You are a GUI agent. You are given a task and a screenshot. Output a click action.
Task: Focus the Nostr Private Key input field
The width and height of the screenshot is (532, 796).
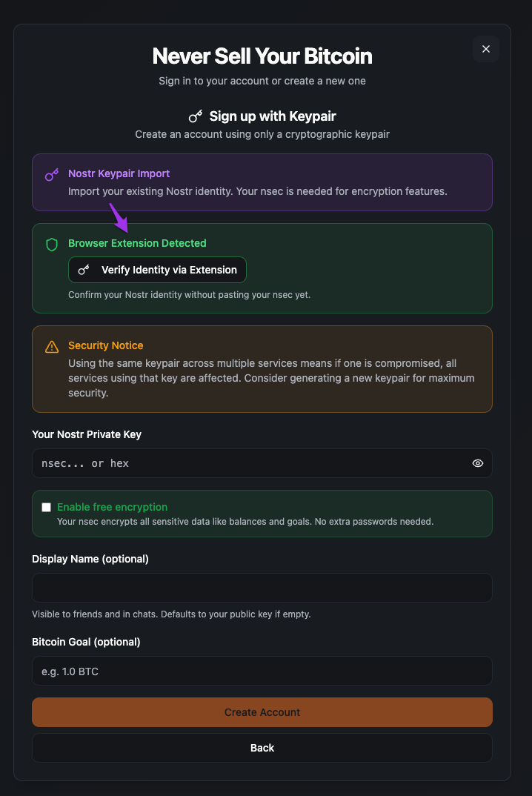pyautogui.click(x=248, y=463)
